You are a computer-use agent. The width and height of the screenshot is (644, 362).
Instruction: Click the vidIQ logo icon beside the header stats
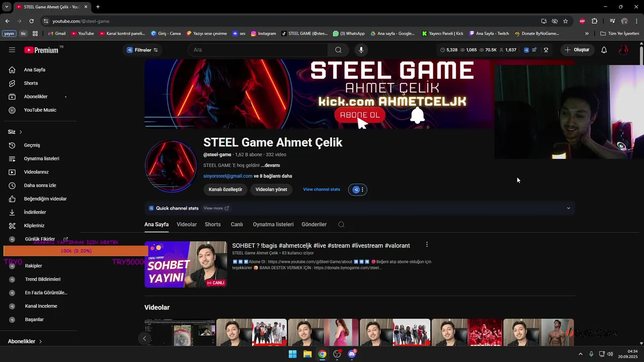(x=526, y=50)
